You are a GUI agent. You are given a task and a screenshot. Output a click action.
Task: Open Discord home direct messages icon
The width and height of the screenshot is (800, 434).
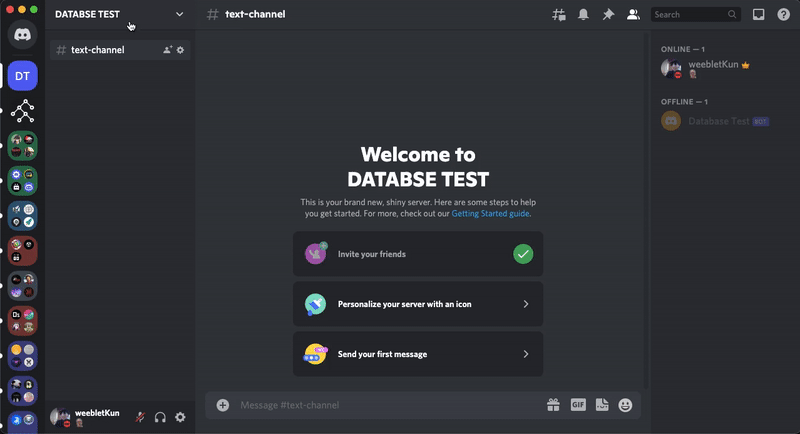coord(22,35)
